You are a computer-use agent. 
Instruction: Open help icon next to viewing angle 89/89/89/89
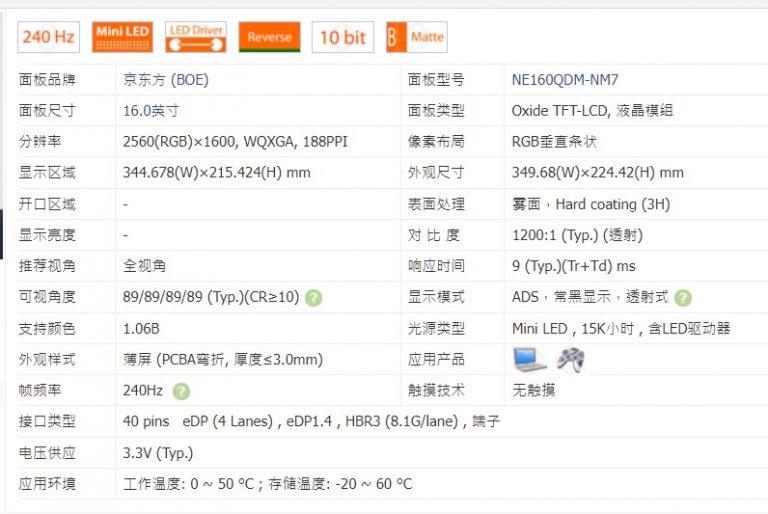[x=313, y=297]
